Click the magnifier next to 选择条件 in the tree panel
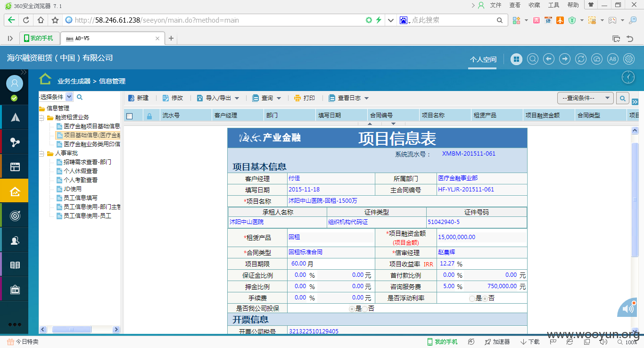Image resolution: width=644 pixels, height=348 pixels. coord(80,97)
